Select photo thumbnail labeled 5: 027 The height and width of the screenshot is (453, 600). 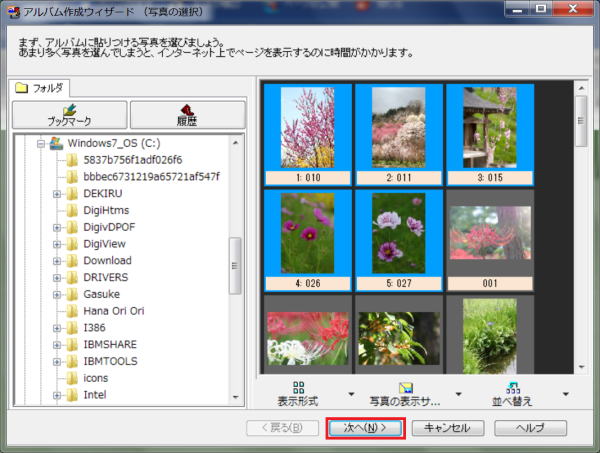click(x=399, y=240)
